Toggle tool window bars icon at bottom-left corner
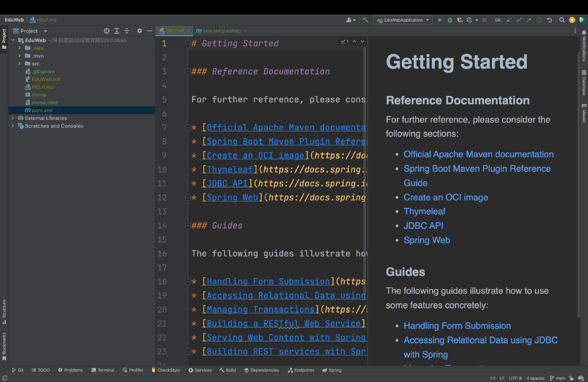The image size is (588, 382). click(5, 378)
